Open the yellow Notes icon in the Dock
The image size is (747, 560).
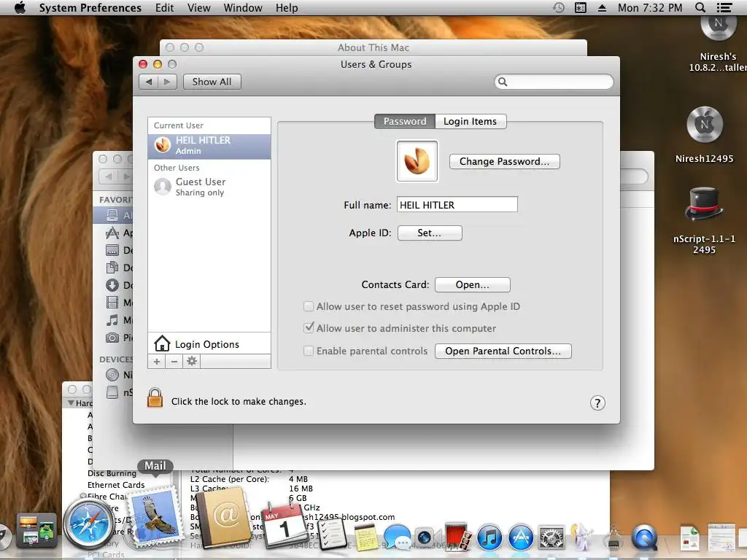366,537
